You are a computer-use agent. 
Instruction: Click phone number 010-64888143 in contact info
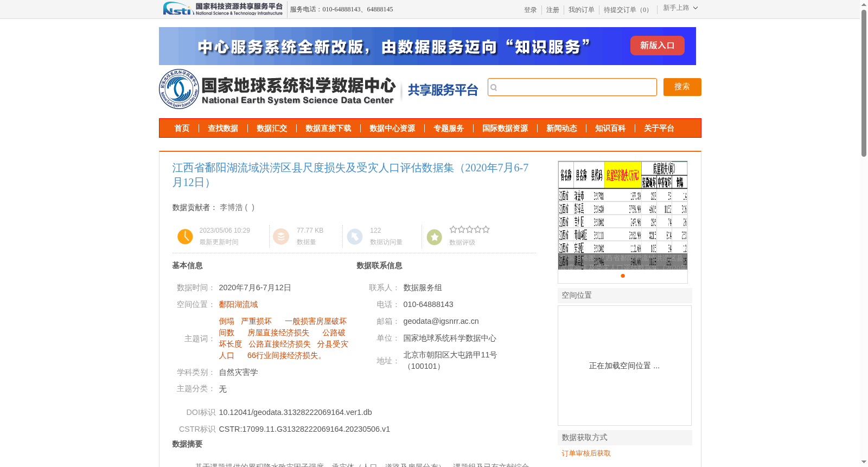pos(428,304)
